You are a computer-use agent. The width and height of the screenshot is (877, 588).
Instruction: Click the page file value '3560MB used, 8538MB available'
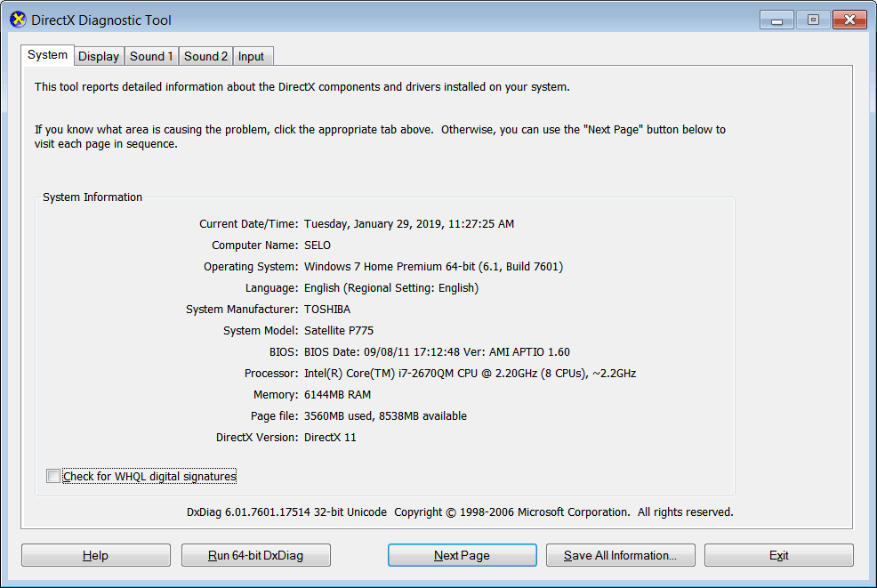[385, 415]
